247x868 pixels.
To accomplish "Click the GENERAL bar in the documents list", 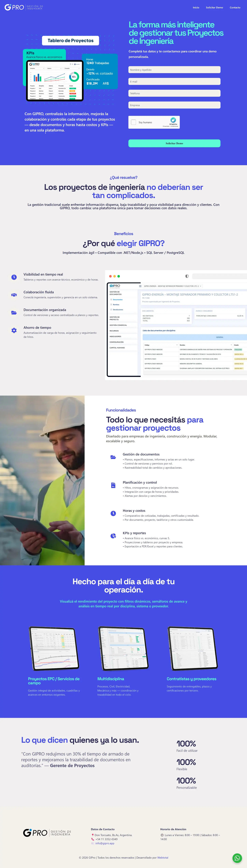I will pos(195,337).
